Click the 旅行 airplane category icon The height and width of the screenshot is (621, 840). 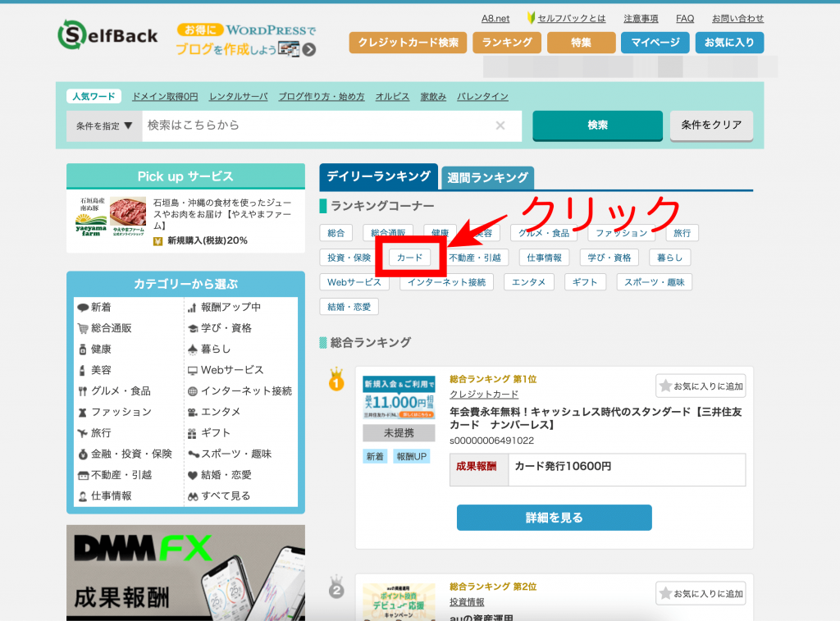pos(83,433)
